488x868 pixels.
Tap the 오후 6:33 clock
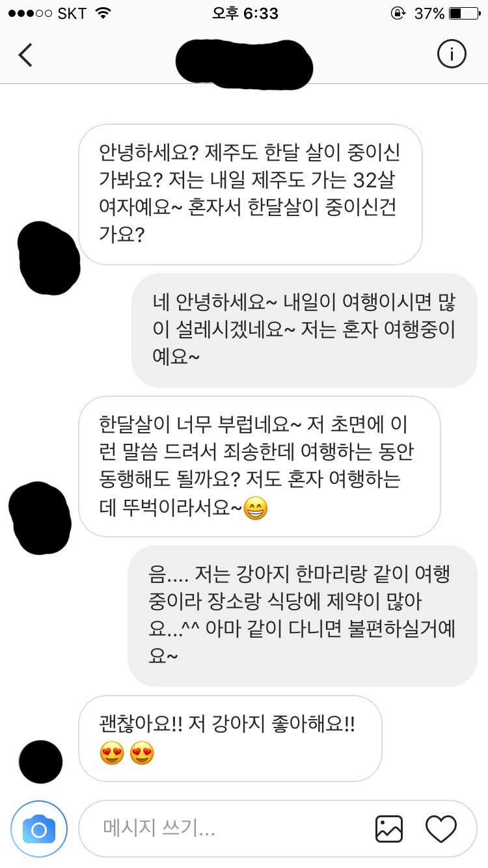[245, 13]
